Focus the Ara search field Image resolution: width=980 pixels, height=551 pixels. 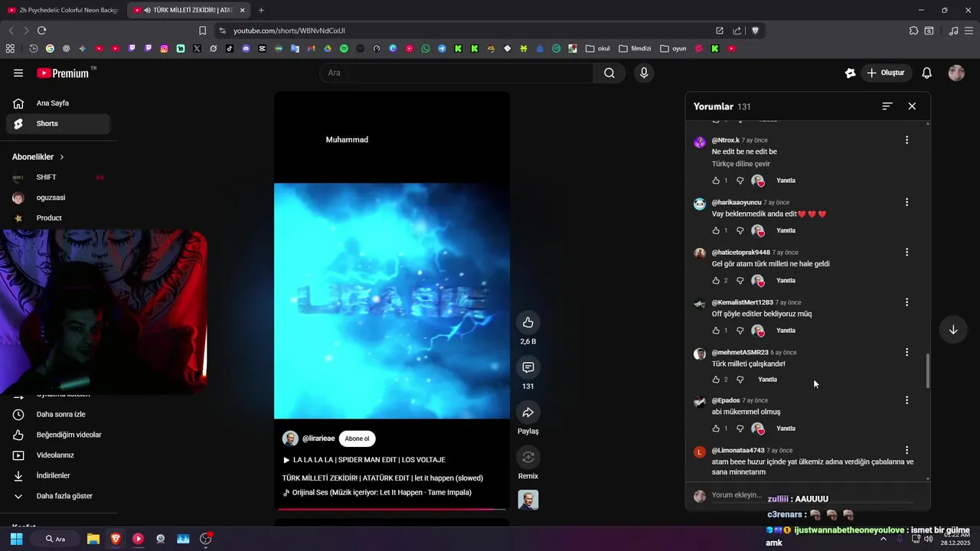pyautogui.click(x=456, y=73)
